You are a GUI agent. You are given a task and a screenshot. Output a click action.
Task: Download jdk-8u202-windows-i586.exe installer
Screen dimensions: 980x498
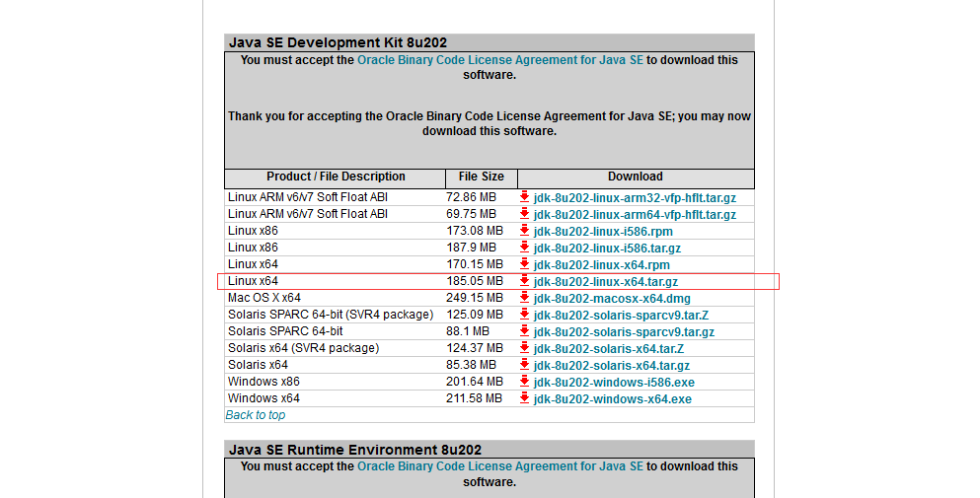[615, 383]
